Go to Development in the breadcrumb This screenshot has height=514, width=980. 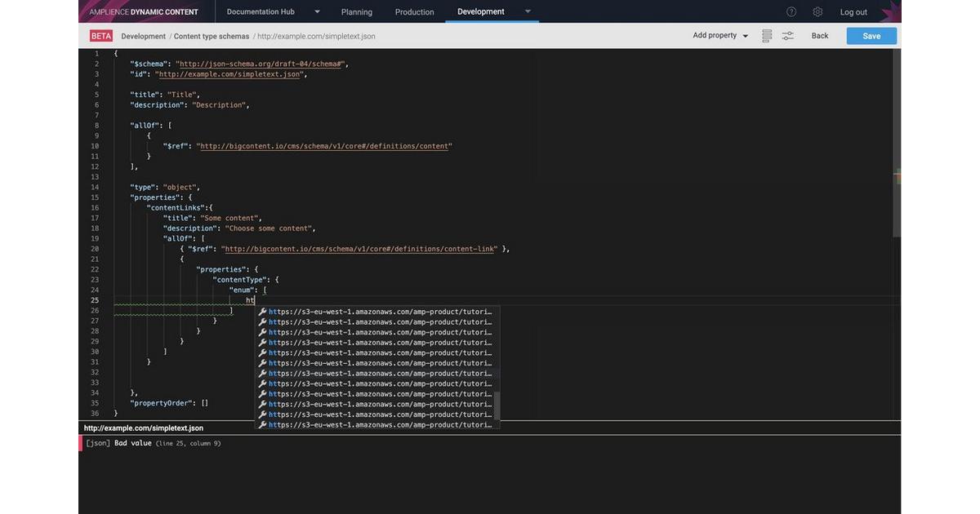click(144, 36)
